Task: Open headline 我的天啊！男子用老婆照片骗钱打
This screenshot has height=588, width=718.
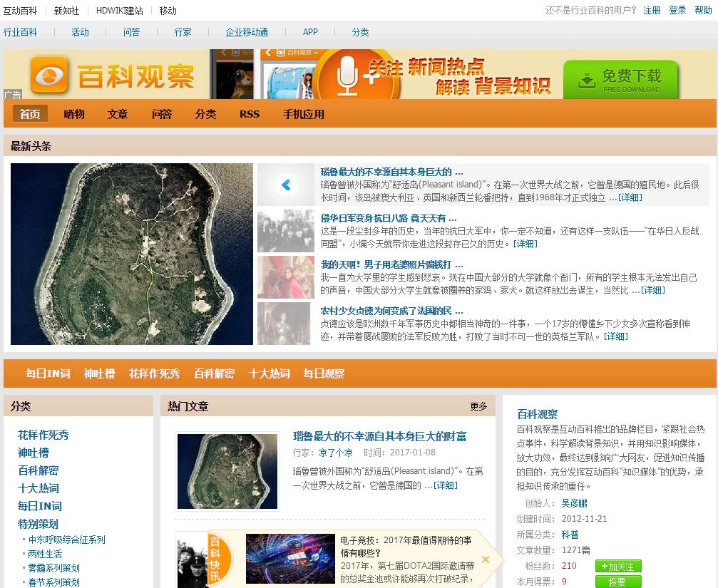Action: pos(392,264)
